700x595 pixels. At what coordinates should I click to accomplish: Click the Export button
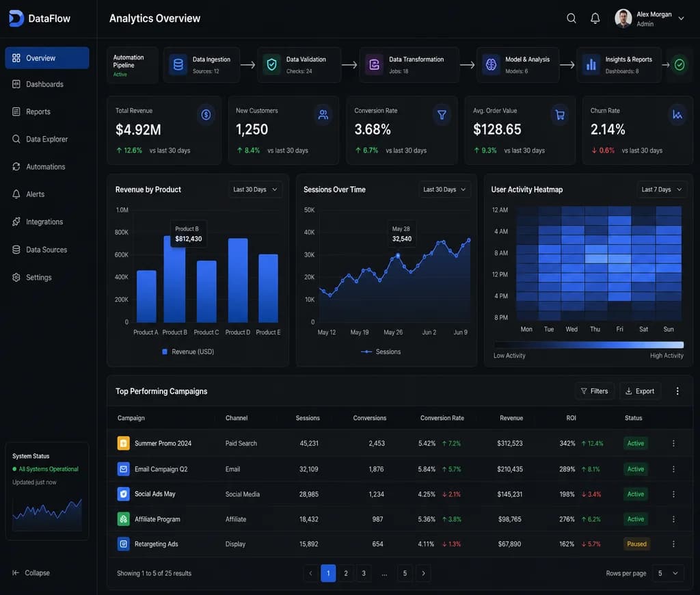coord(640,391)
